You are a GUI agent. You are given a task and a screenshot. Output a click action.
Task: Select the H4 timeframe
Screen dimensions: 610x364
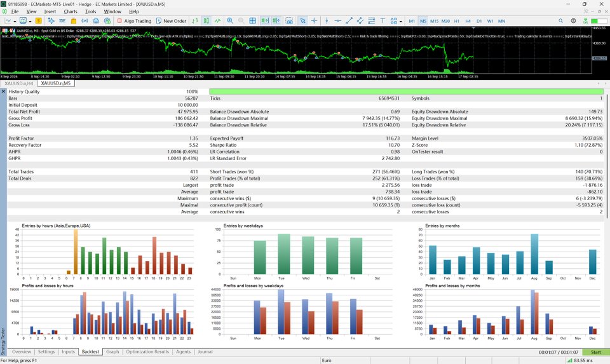(468, 21)
